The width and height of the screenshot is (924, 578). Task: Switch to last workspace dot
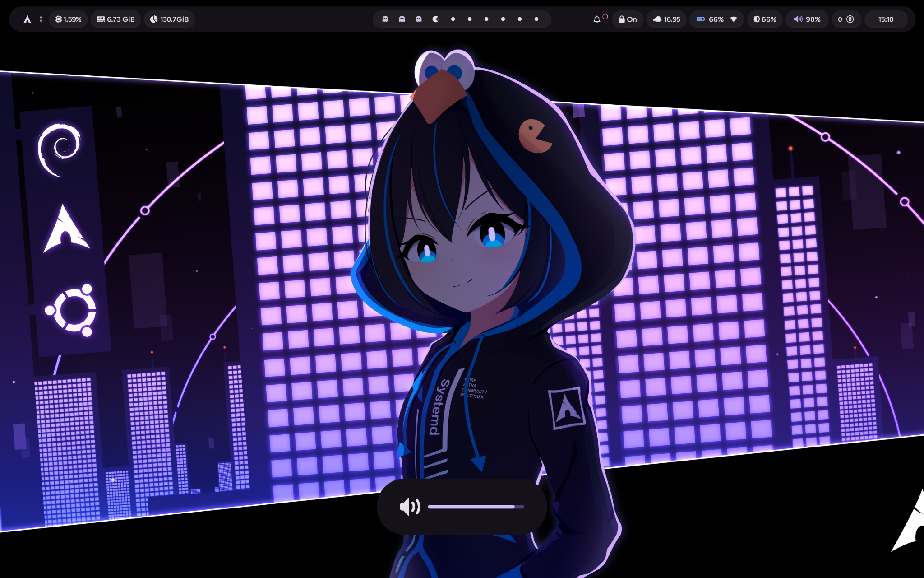tap(536, 19)
